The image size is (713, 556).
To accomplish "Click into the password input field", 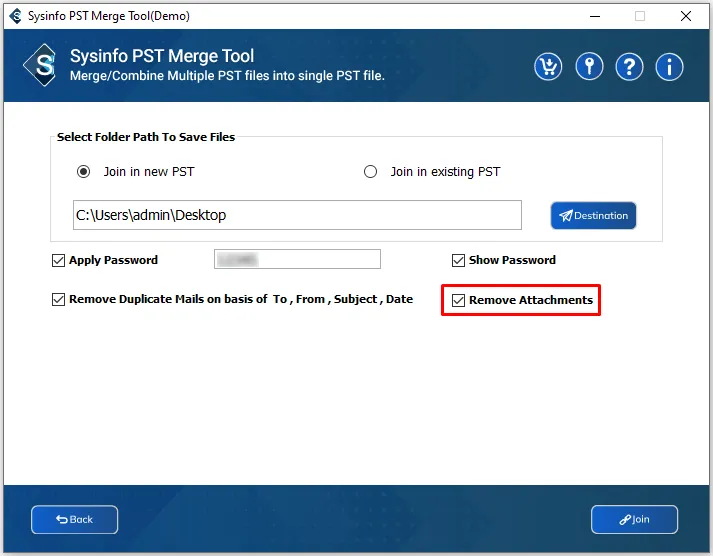I will point(297,259).
